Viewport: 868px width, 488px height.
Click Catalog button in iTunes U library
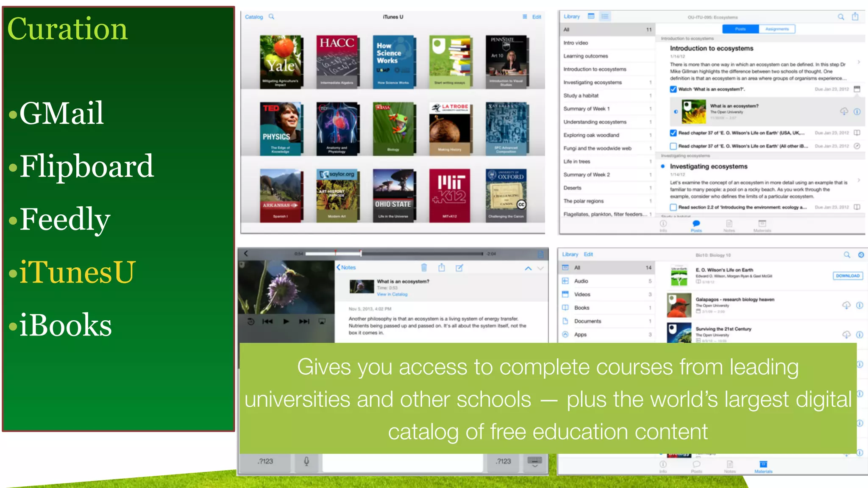coord(254,17)
